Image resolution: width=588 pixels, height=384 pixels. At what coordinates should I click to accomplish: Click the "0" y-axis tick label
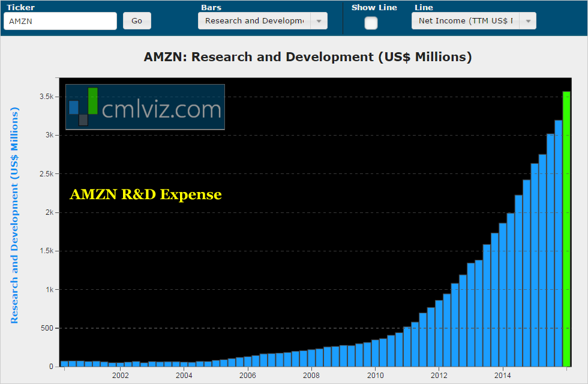point(52,367)
